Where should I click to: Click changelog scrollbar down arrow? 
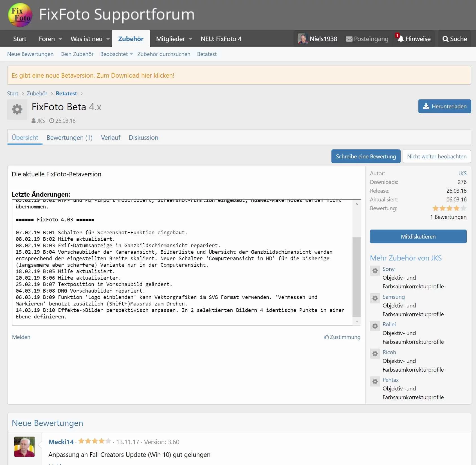(x=357, y=321)
